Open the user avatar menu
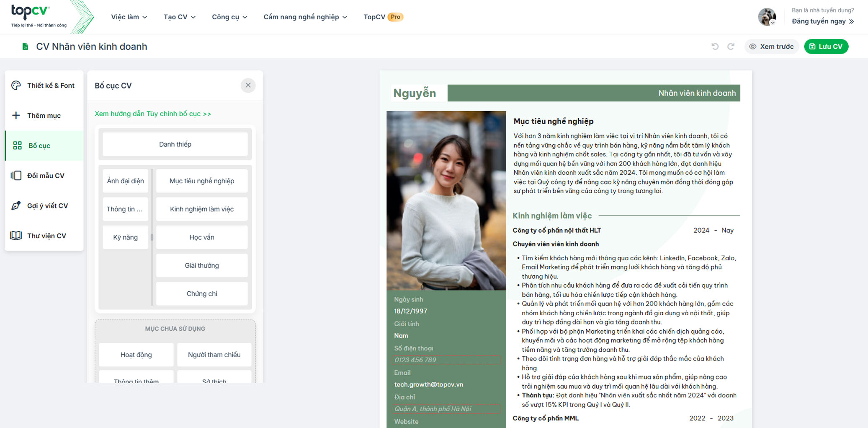The width and height of the screenshot is (868, 428). pyautogui.click(x=767, y=17)
